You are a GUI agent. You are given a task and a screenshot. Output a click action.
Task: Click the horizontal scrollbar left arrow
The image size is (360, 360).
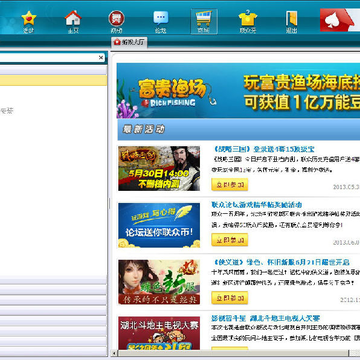tap(114, 353)
